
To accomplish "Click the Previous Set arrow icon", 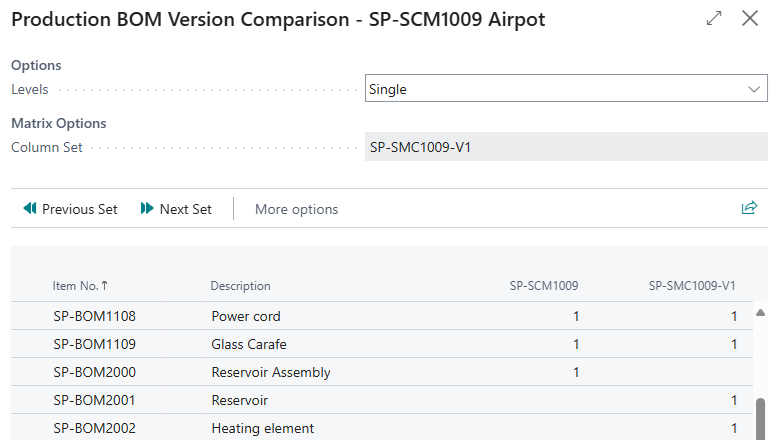I will [30, 209].
